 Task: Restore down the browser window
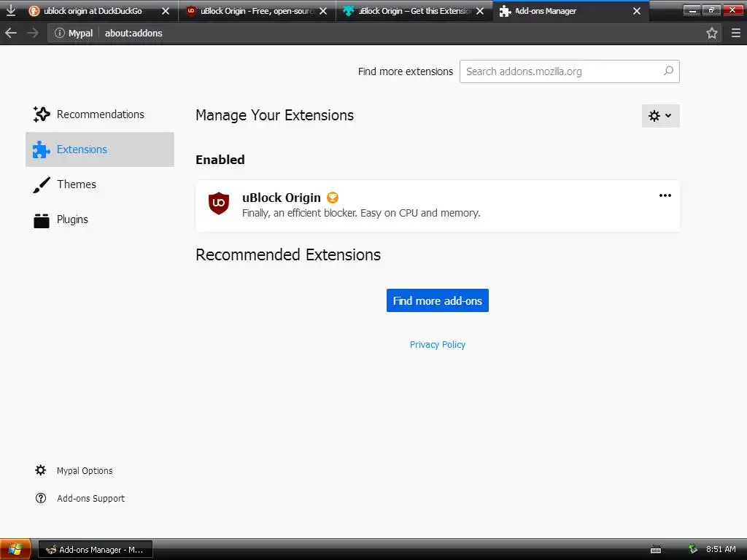click(711, 9)
